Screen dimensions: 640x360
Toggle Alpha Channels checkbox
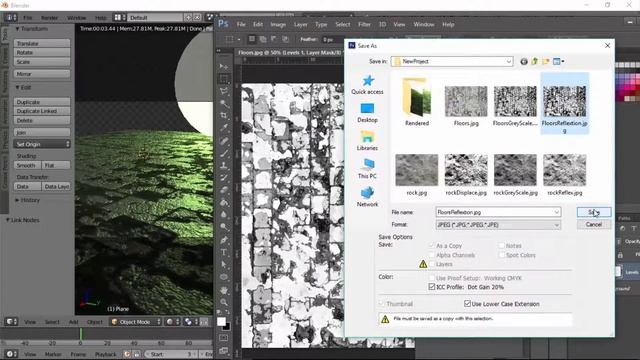[x=432, y=255]
